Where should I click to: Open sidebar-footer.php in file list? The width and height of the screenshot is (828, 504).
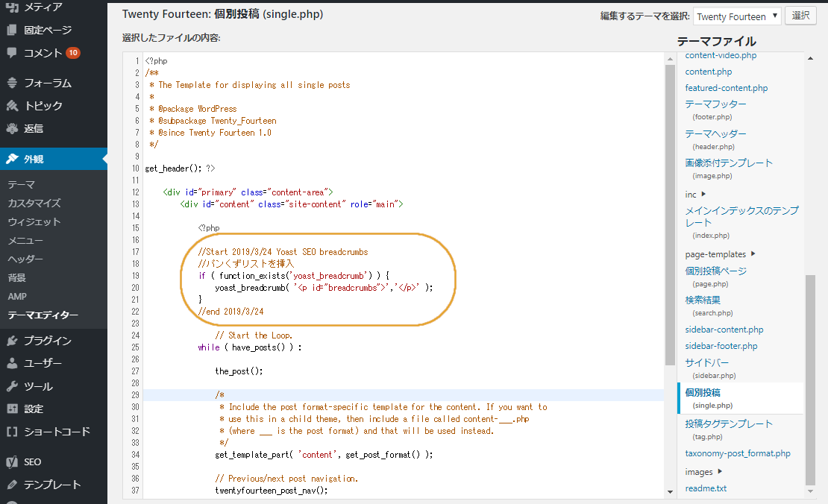[721, 346]
